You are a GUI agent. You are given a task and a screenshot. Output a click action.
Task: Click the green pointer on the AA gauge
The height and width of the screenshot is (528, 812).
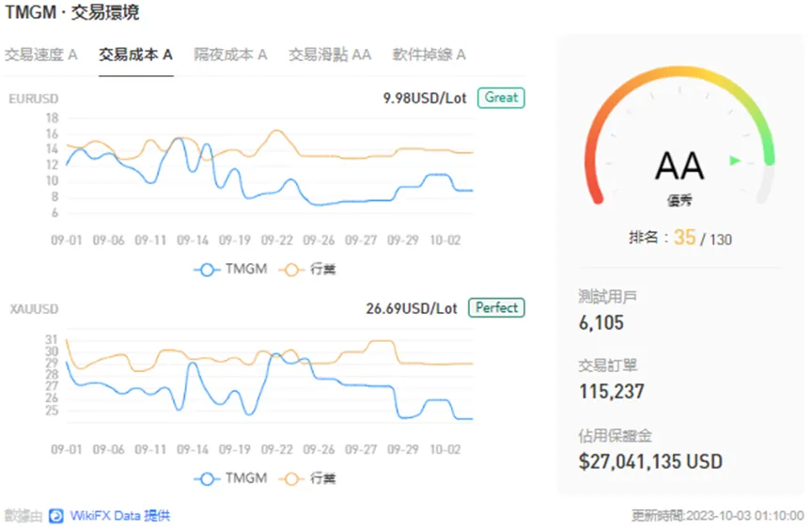coord(735,161)
